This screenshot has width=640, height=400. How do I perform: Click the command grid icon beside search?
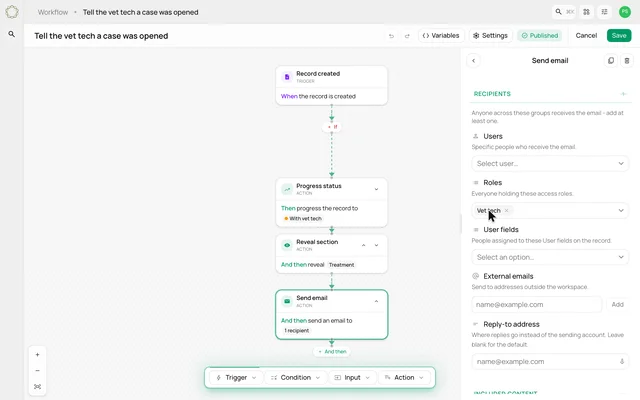coord(587,12)
